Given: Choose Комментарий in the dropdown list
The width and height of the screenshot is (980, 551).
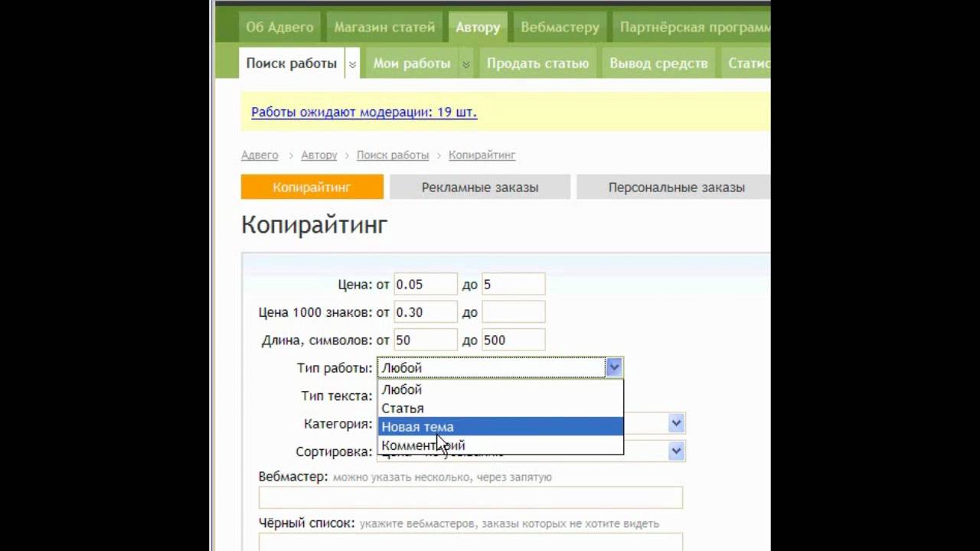Looking at the screenshot, I should coord(501,445).
